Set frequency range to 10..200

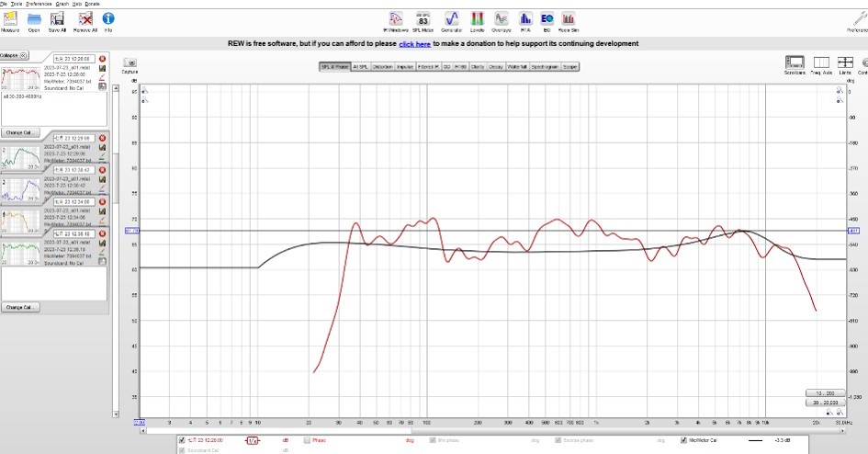pyautogui.click(x=826, y=393)
